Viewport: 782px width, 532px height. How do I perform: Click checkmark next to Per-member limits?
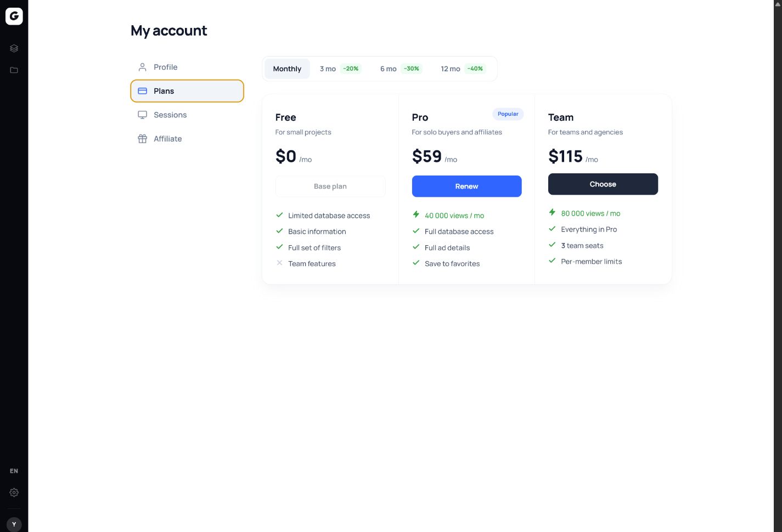click(x=552, y=261)
